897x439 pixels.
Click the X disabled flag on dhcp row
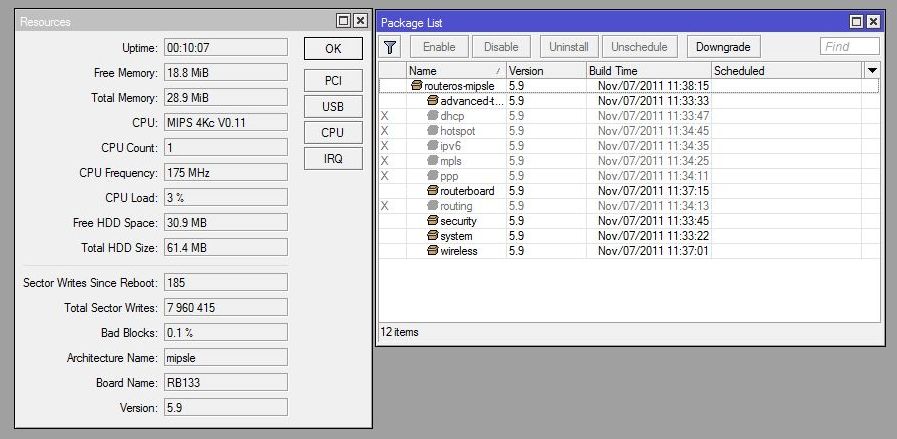point(384,116)
